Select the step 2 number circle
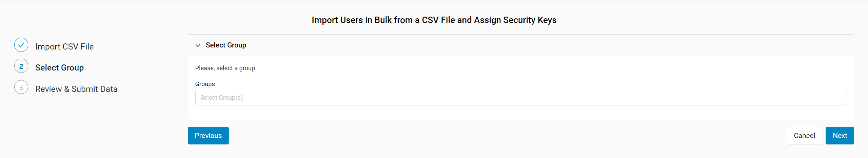Viewport: 868px width, 158px height. pyautogui.click(x=21, y=66)
